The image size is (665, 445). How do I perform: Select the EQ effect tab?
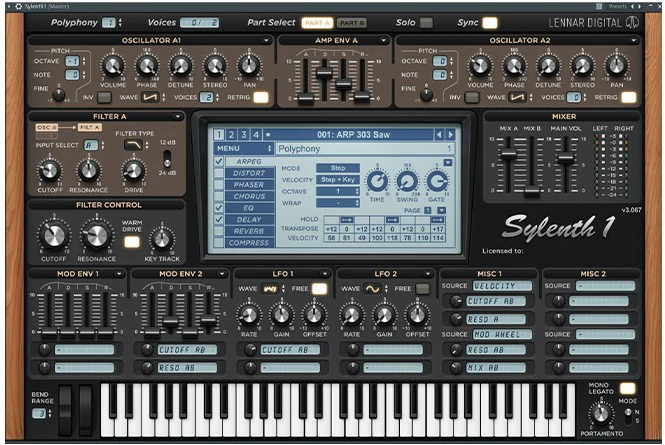tap(249, 208)
